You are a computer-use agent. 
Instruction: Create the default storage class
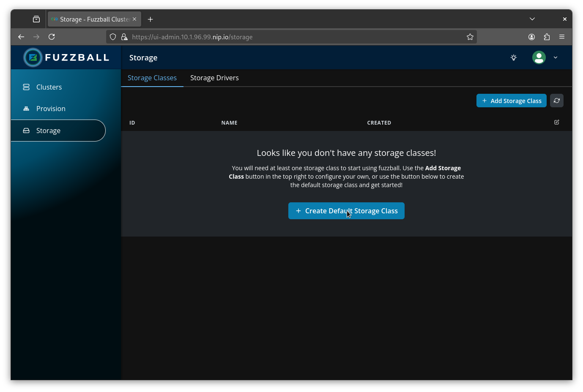pyautogui.click(x=346, y=211)
